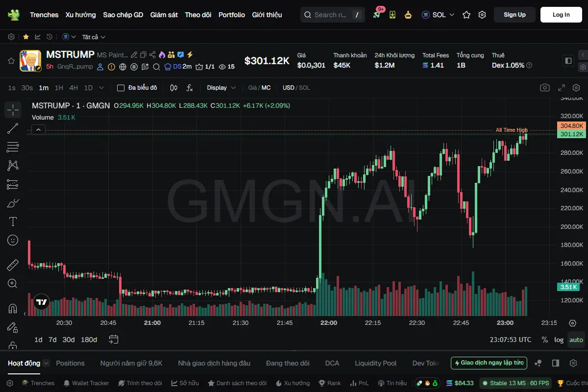Select the brush drawing tool

13,203
